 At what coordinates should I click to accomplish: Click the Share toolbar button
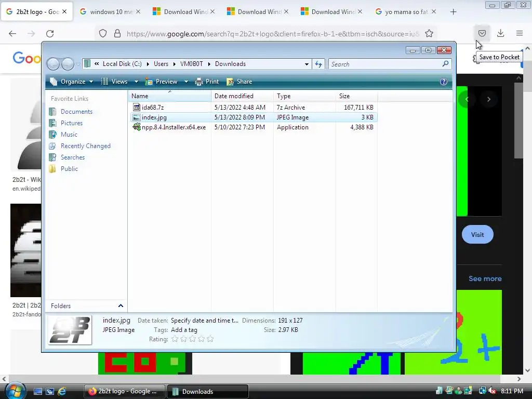click(x=239, y=82)
